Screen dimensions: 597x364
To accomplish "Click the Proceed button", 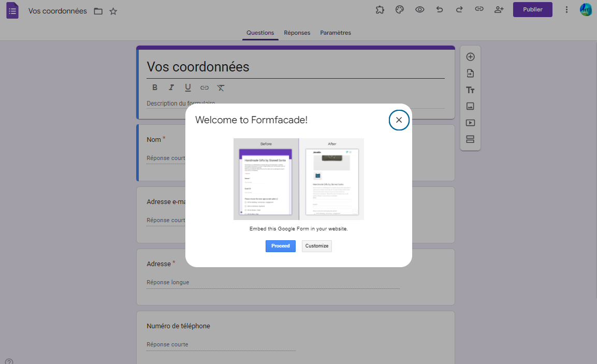I will (x=280, y=246).
